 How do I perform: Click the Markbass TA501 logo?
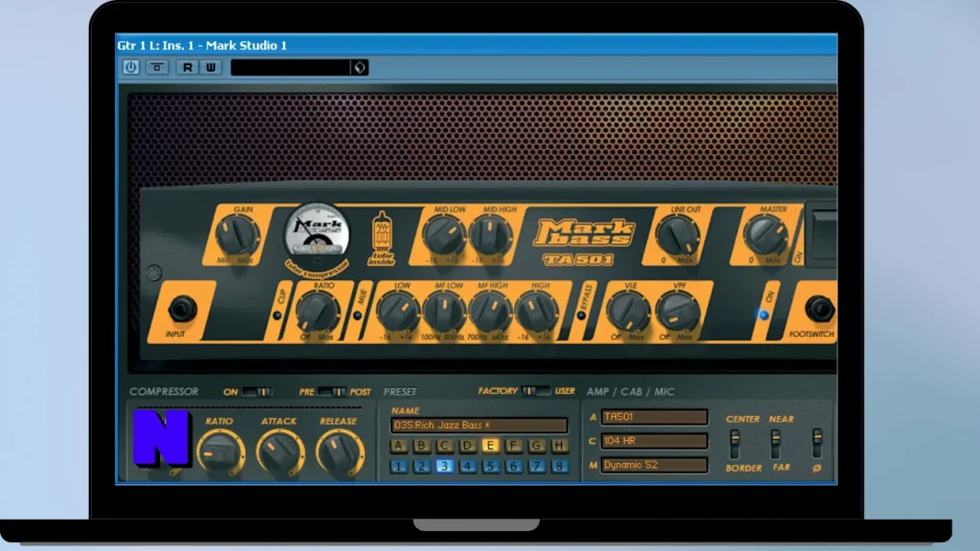[583, 242]
